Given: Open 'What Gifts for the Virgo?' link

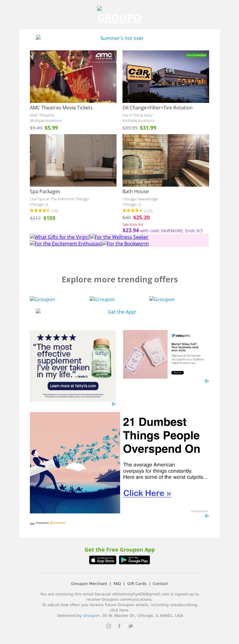Looking at the screenshot, I should 60,237.
